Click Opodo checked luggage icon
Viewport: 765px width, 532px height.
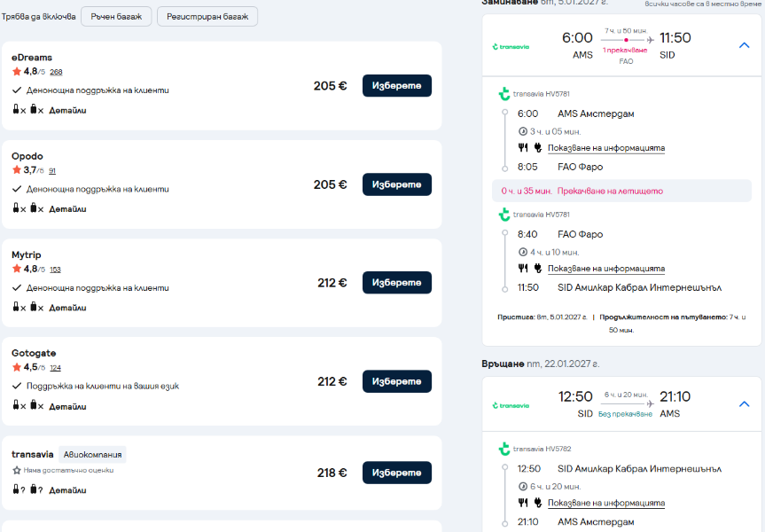pyautogui.click(x=33, y=207)
